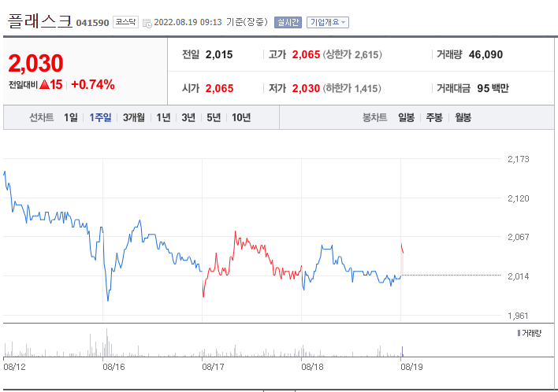
Task: Click the +0.74% change rate
Action: 93,84
